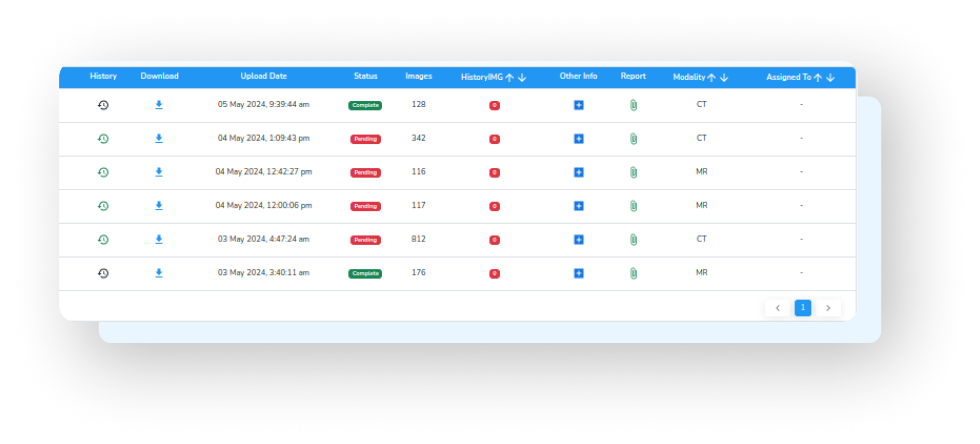The image size is (980, 444).
Task: Open report attachment for 128-image study
Action: [x=633, y=105]
